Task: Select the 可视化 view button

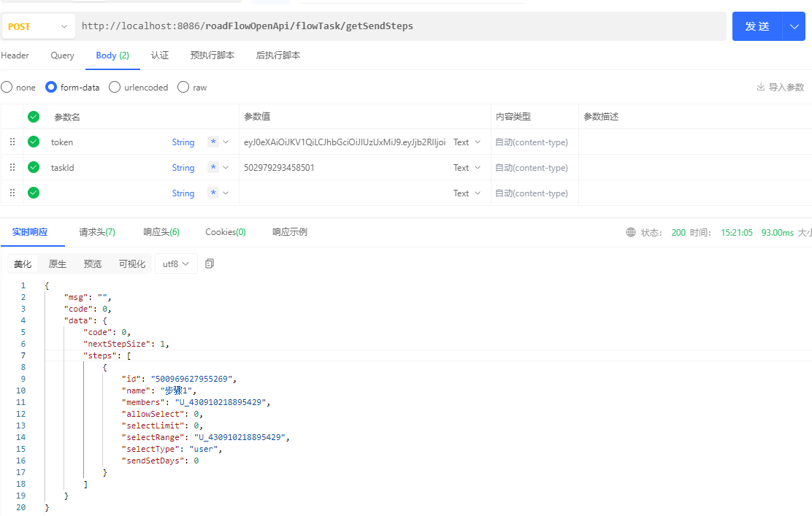Action: coord(132,264)
